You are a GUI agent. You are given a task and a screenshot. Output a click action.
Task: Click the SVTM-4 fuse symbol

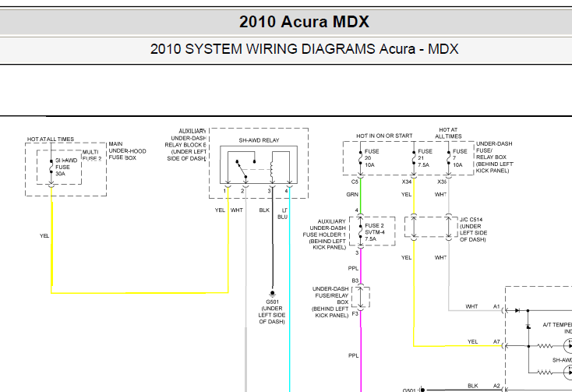click(x=360, y=232)
